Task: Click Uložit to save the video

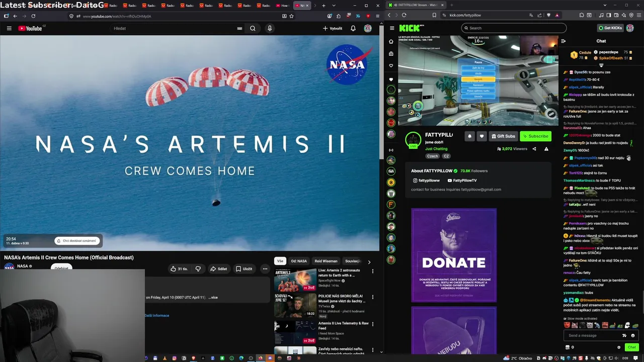Action: pyautogui.click(x=244, y=269)
